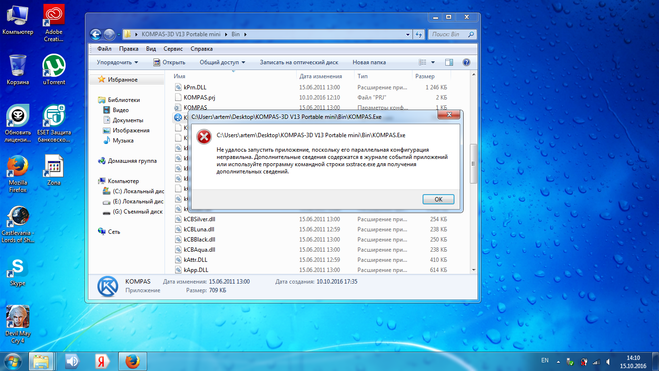Launch the uTorrent desktop shortcut

(x=54, y=69)
